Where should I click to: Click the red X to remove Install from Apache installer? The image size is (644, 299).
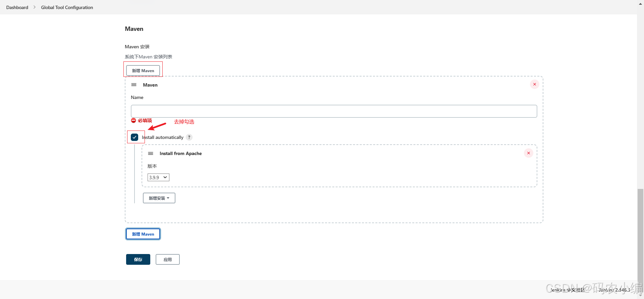pos(528,153)
